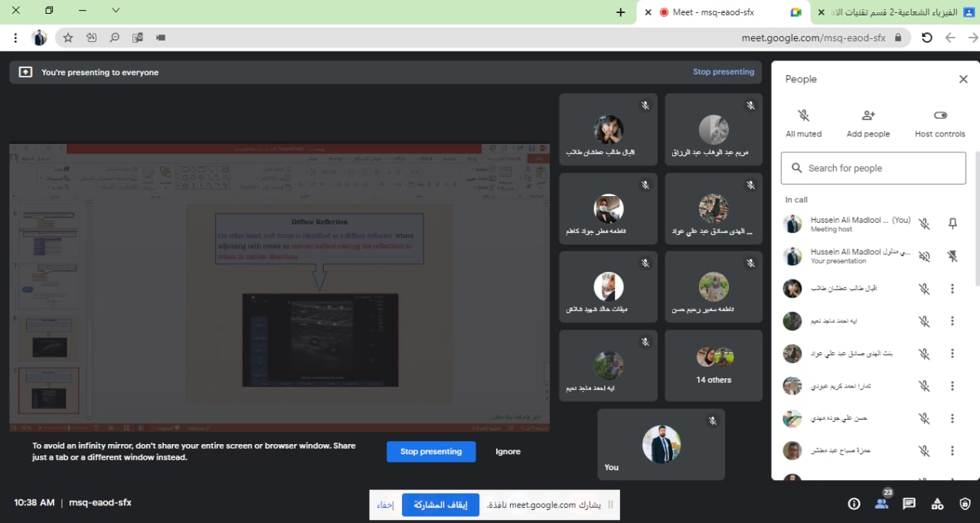The height and width of the screenshot is (523, 980).
Task: Open meeting details via the info icon
Action: pos(854,503)
